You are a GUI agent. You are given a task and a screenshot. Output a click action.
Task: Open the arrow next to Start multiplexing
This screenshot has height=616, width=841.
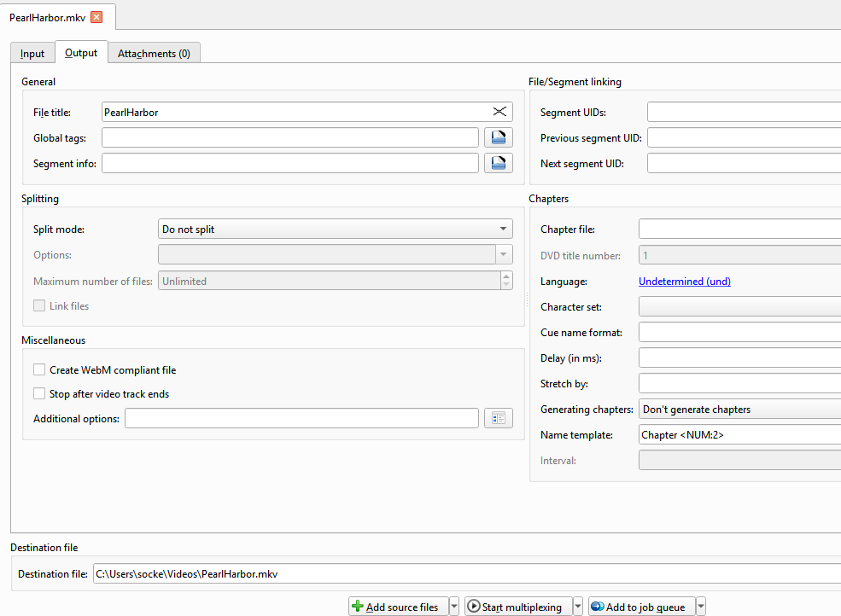578,607
